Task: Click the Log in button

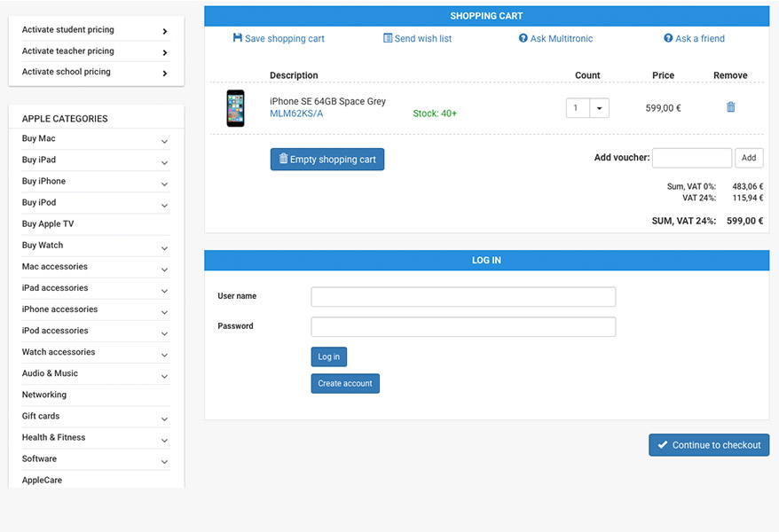Action: 329,356
